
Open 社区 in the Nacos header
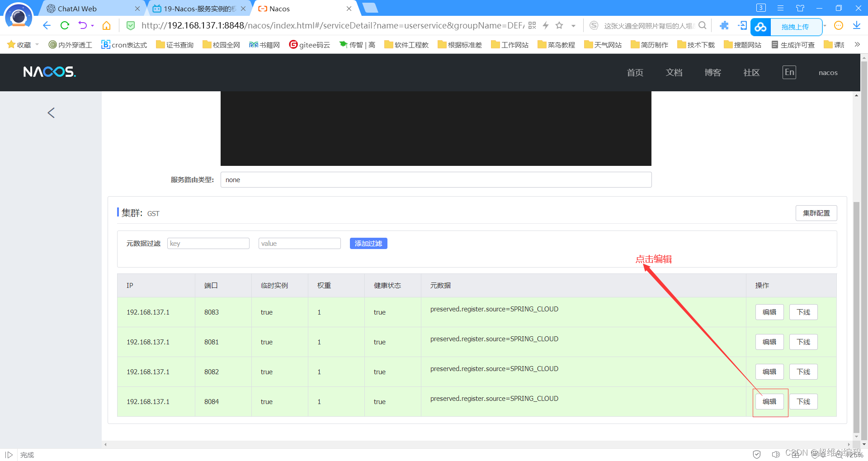click(x=751, y=72)
